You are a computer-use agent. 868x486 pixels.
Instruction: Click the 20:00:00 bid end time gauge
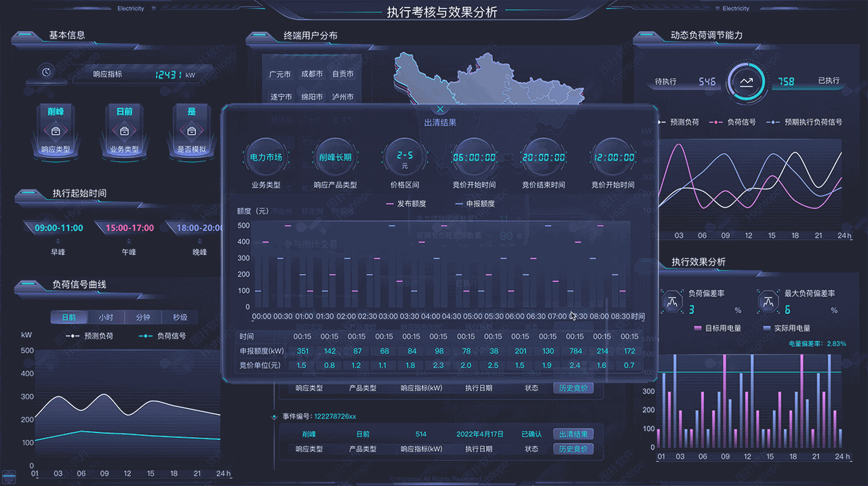tap(543, 157)
